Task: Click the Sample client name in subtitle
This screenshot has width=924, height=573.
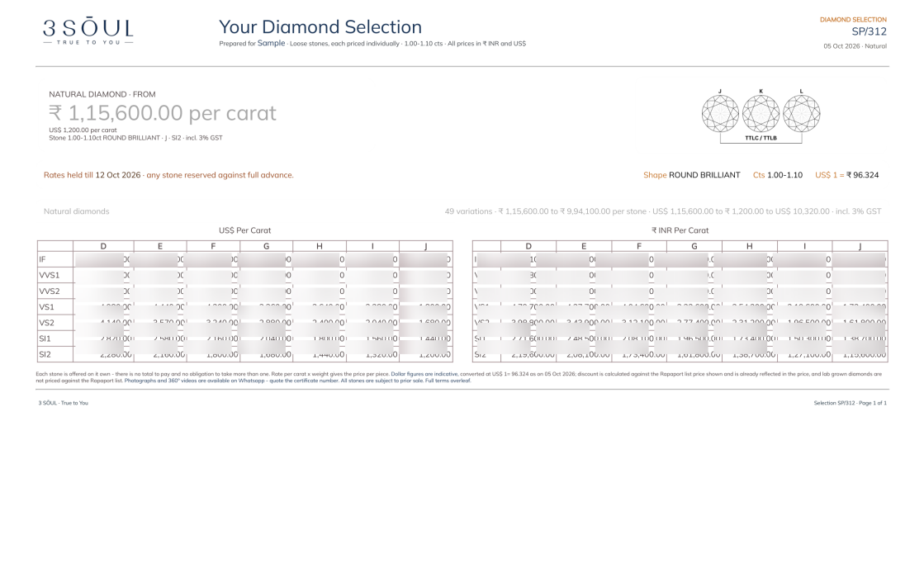Action: tap(271, 43)
